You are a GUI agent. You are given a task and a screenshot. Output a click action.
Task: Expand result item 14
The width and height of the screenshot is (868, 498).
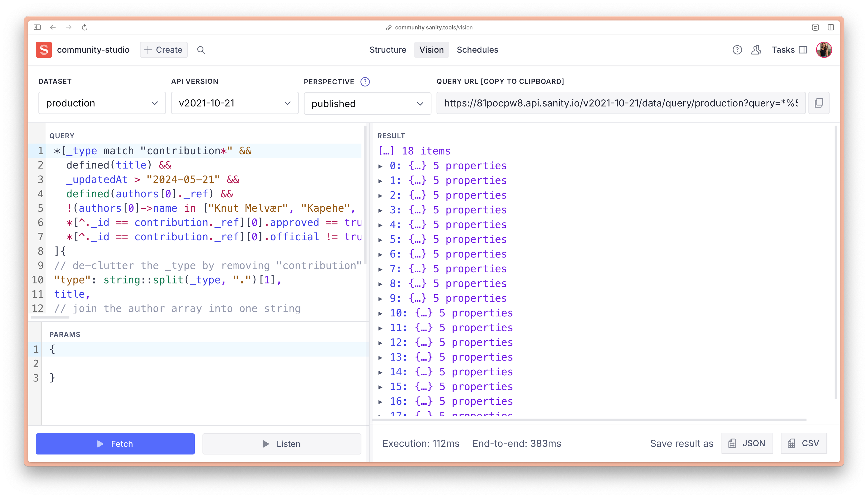pos(380,372)
